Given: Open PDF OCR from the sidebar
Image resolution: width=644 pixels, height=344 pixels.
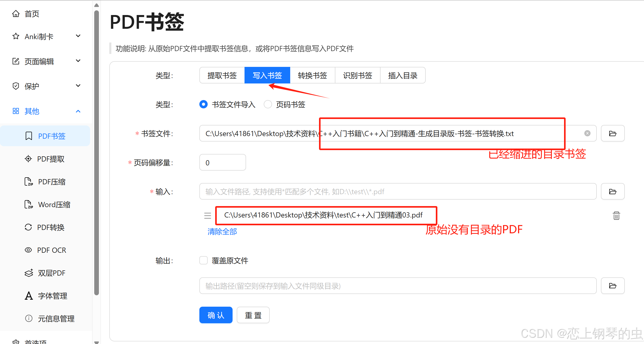Looking at the screenshot, I should point(51,250).
